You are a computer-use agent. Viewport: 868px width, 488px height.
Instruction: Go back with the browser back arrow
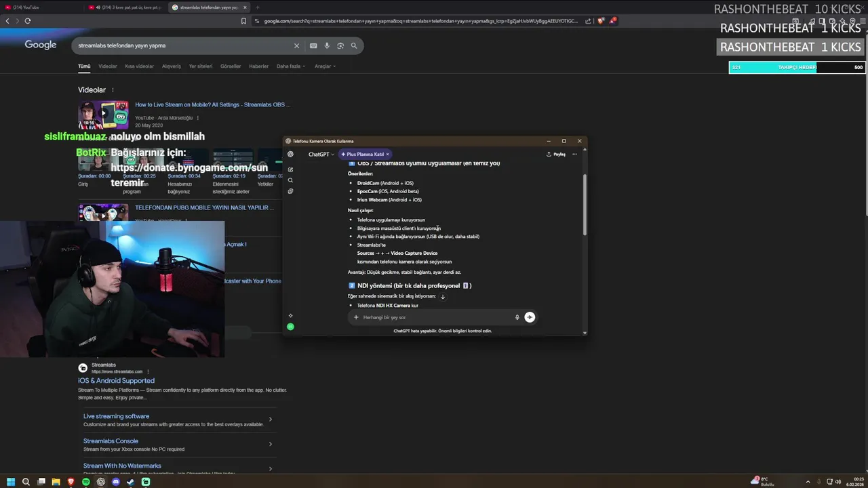point(7,21)
